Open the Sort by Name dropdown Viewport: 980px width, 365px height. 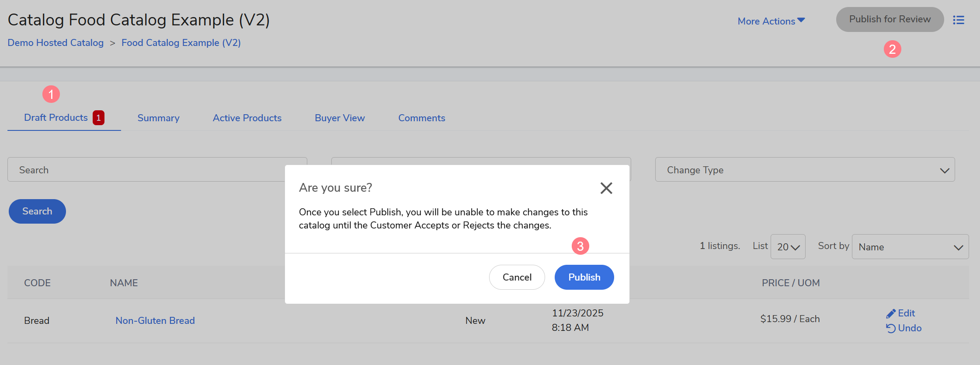click(x=910, y=247)
